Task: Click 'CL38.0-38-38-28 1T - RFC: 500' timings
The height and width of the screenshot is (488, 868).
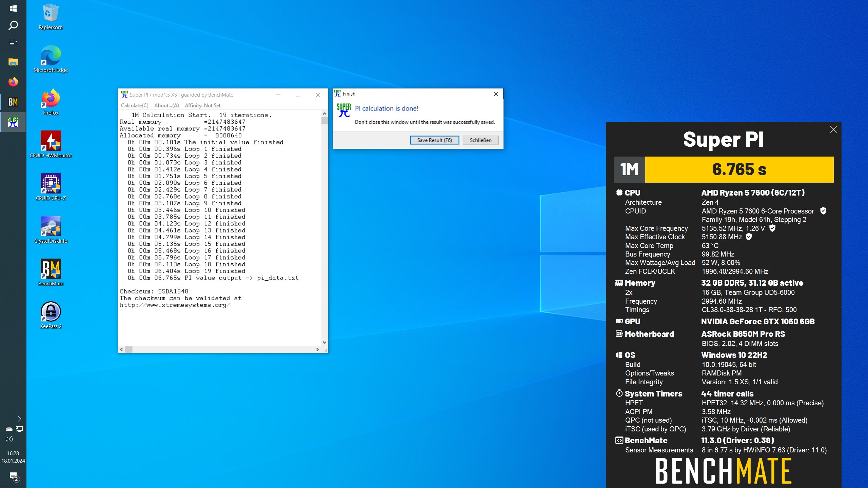Action: pos(749,309)
